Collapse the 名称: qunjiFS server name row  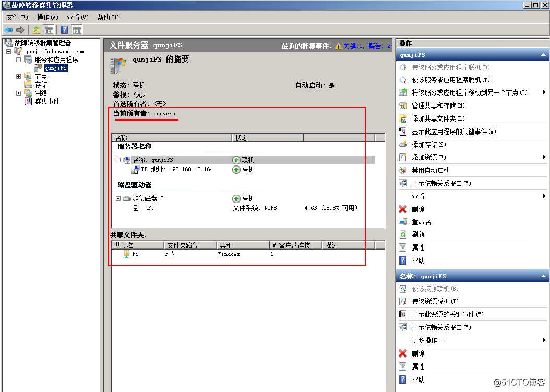pos(118,160)
